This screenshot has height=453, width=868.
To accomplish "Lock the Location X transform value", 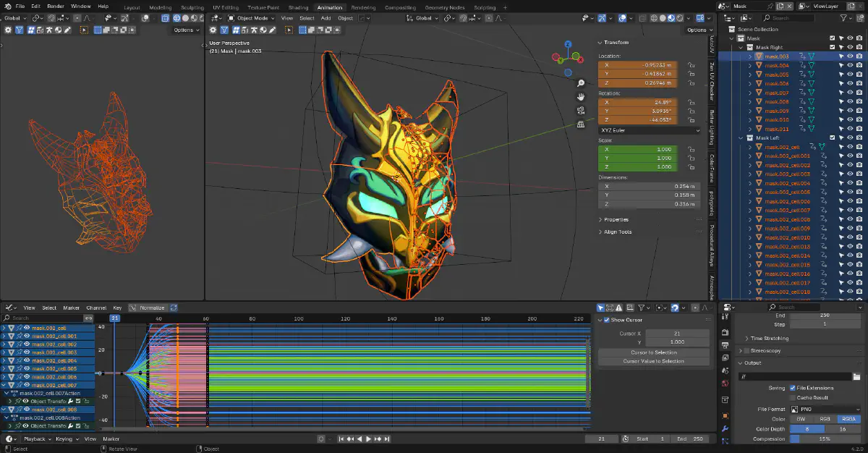I will pyautogui.click(x=691, y=64).
